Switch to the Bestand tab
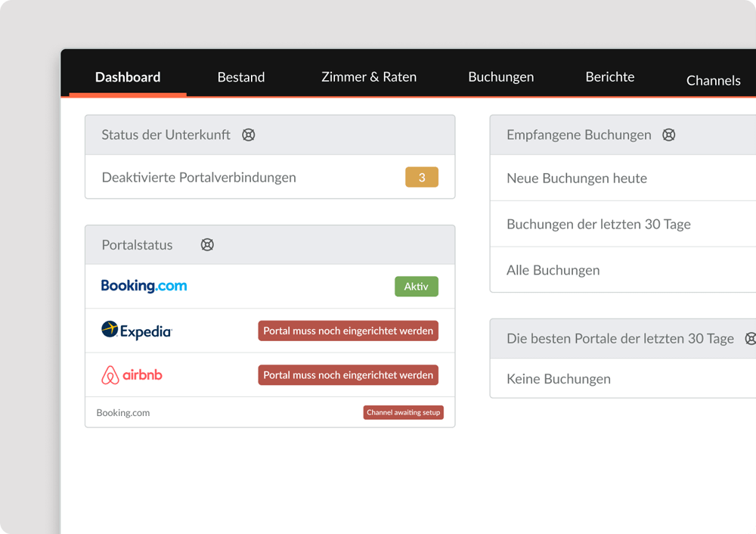756x534 pixels. pos(241,77)
